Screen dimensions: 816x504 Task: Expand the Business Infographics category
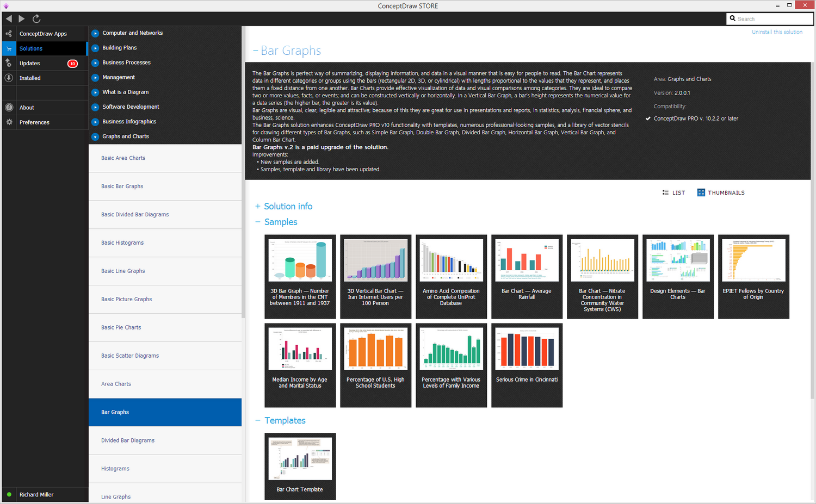[x=95, y=122]
